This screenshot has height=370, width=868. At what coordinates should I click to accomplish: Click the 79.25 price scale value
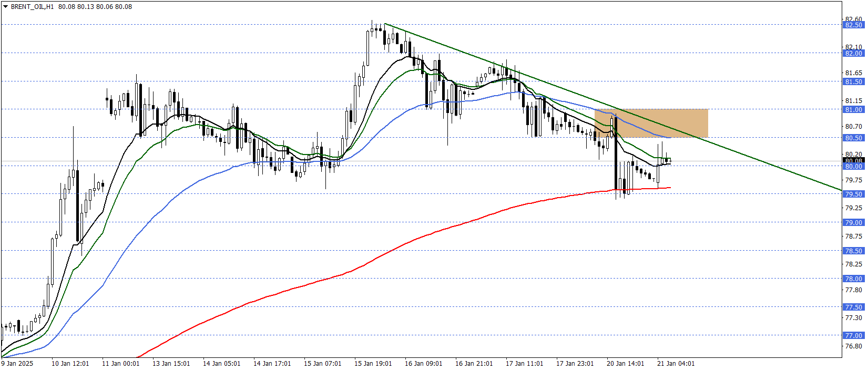tap(853, 208)
